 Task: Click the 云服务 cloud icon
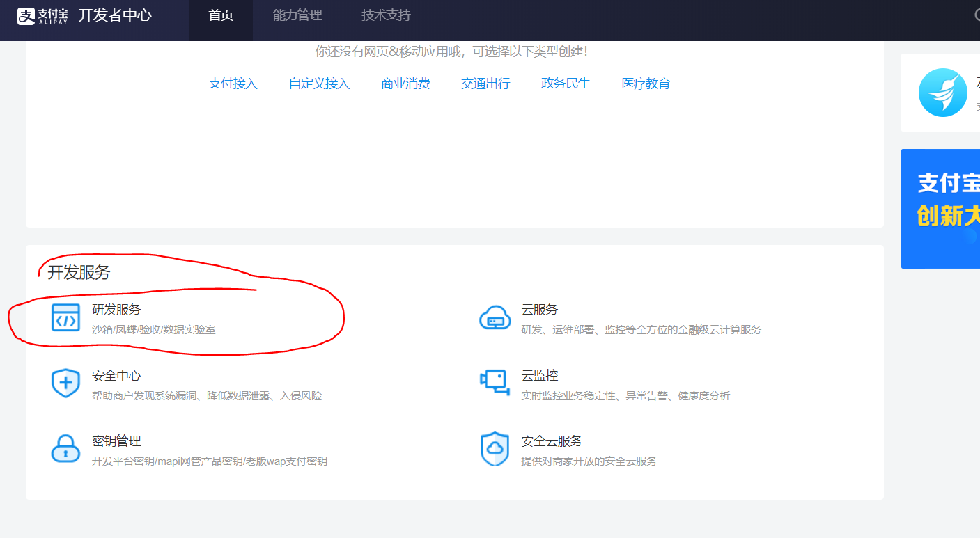495,317
